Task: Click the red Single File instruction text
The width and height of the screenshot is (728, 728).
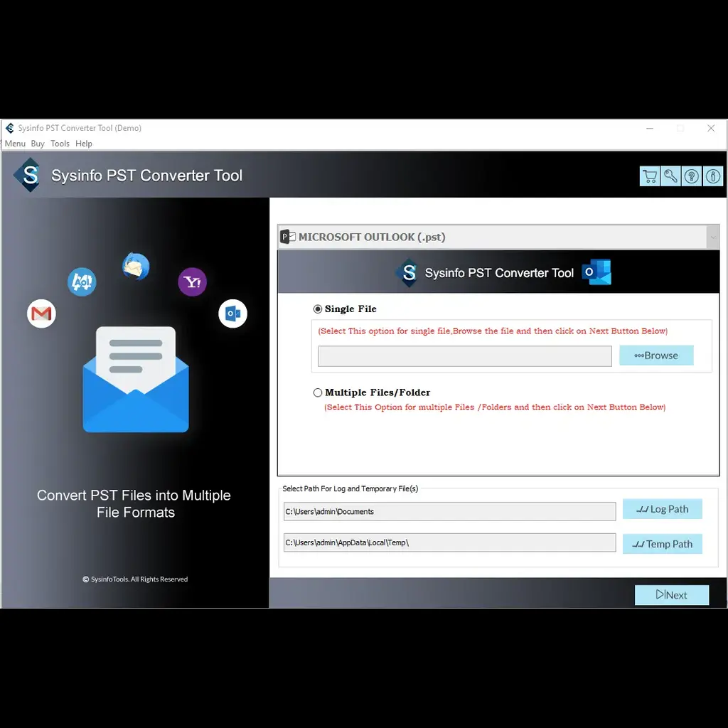Action: point(493,331)
